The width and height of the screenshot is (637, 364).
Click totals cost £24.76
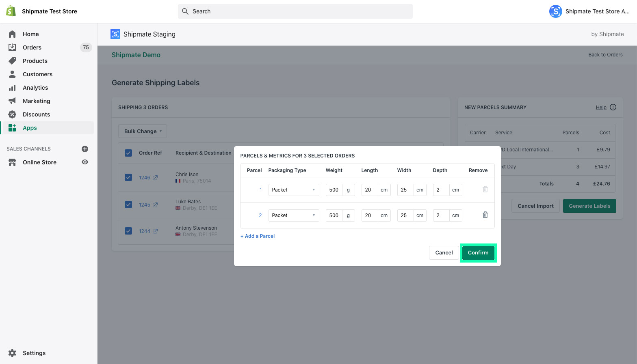click(601, 184)
